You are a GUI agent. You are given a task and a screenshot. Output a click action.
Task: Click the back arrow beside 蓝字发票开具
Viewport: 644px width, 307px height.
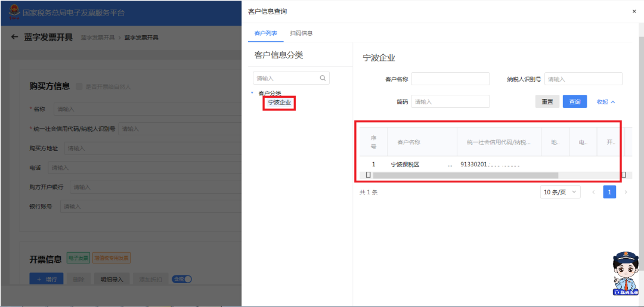pos(15,38)
